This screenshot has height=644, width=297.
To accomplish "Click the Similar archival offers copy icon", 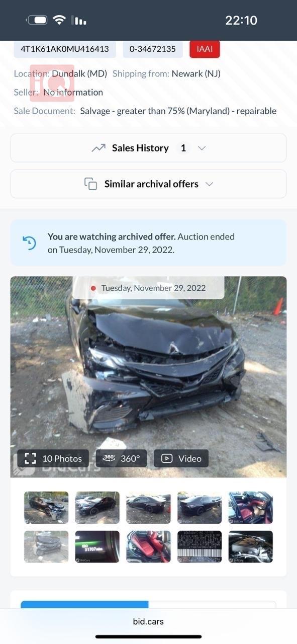I will point(91,184).
